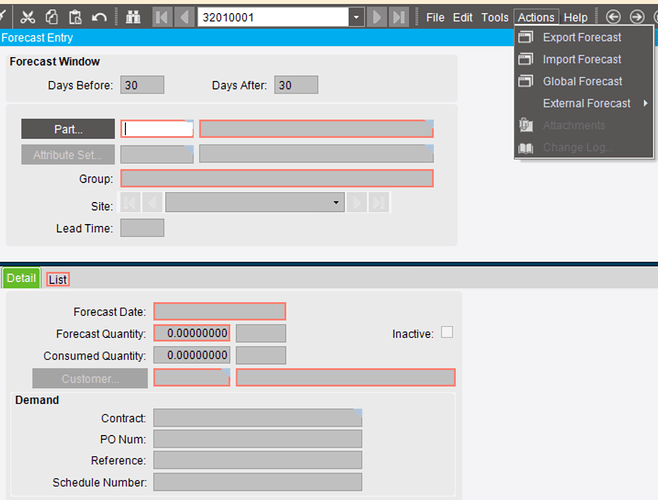Click the Group field
This screenshot has height=500, width=658.
coord(277,178)
